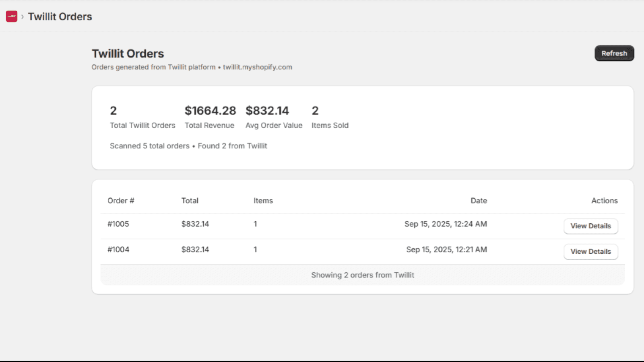The height and width of the screenshot is (362, 644).
Task: Open View Details for order #1004
Action: pos(590,252)
